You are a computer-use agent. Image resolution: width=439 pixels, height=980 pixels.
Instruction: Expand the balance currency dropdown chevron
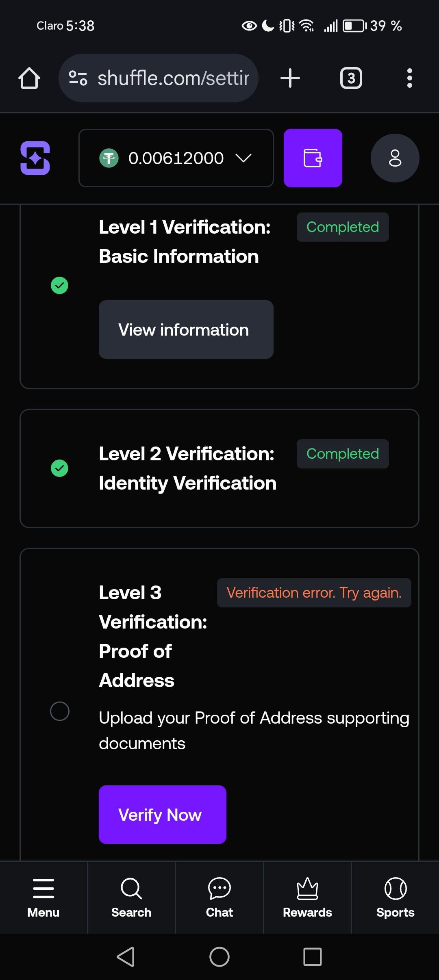coord(243,158)
